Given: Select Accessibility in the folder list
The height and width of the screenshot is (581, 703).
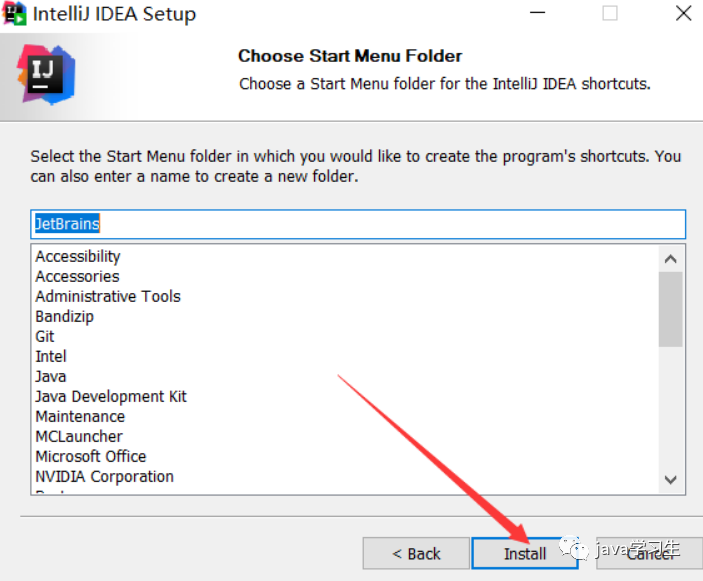Looking at the screenshot, I should [78, 257].
